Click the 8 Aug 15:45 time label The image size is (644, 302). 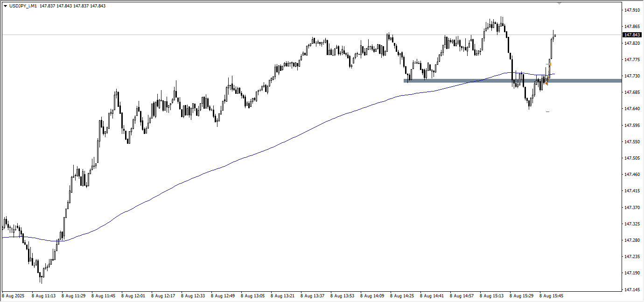coord(551,296)
